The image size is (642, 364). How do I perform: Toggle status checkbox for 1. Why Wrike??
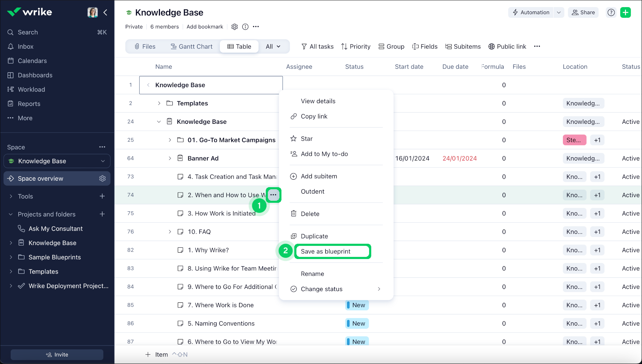(181, 250)
